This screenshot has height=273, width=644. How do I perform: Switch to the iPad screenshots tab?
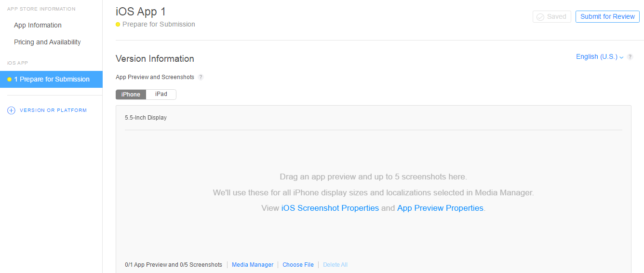(161, 95)
